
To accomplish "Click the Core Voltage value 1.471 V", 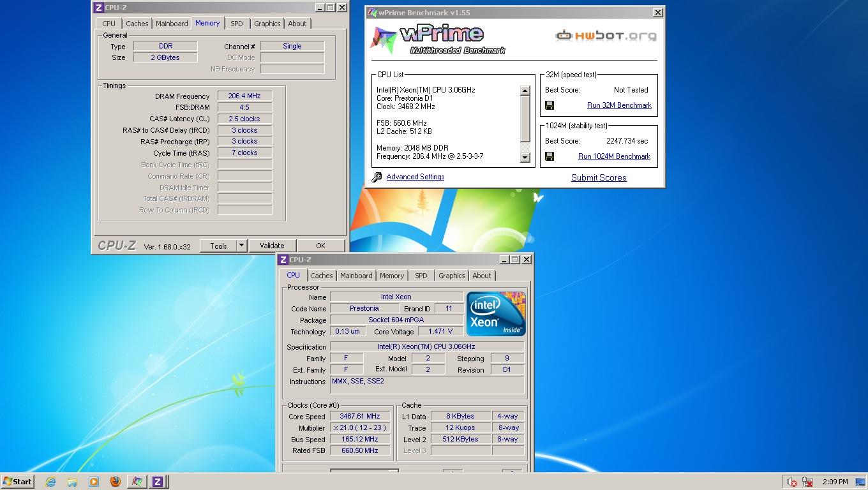I will pos(440,331).
